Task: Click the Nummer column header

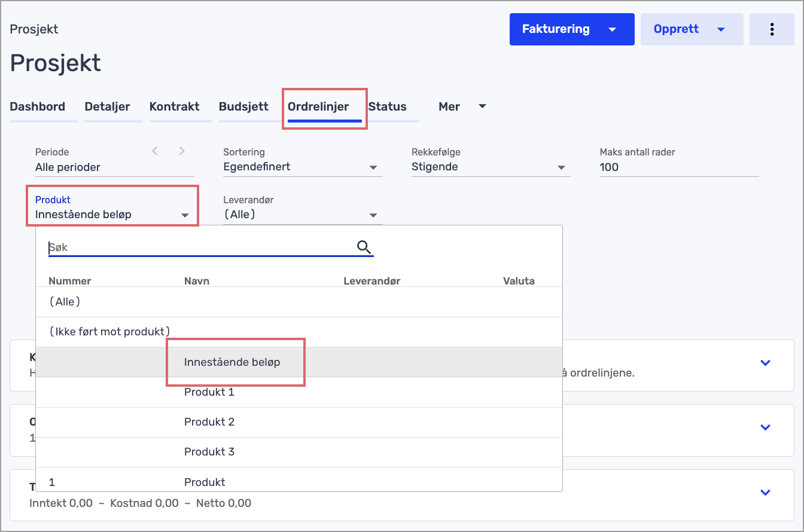Action: pyautogui.click(x=70, y=280)
